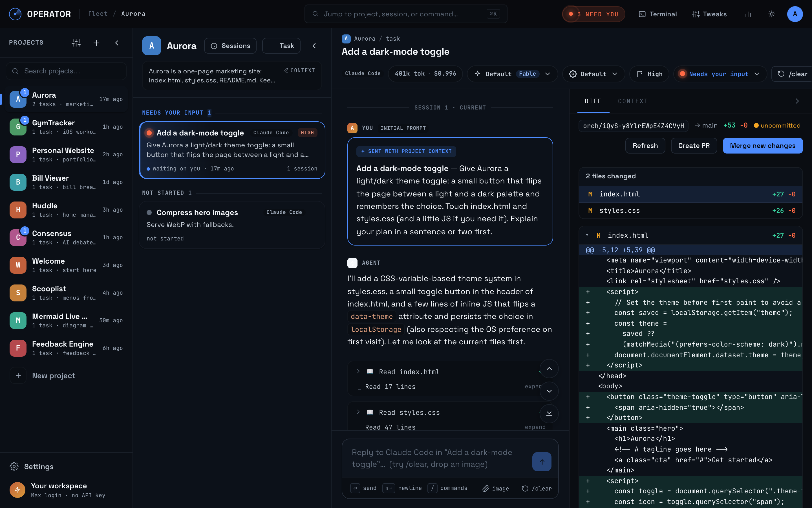Select the GymTracker project
This screenshot has height=508, width=812.
click(66, 127)
